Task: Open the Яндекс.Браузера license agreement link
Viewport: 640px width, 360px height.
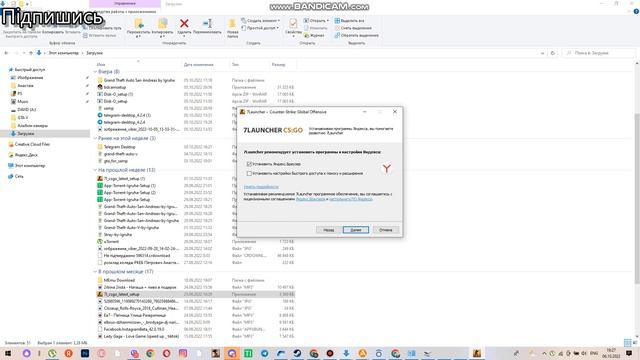Action: tap(311, 199)
